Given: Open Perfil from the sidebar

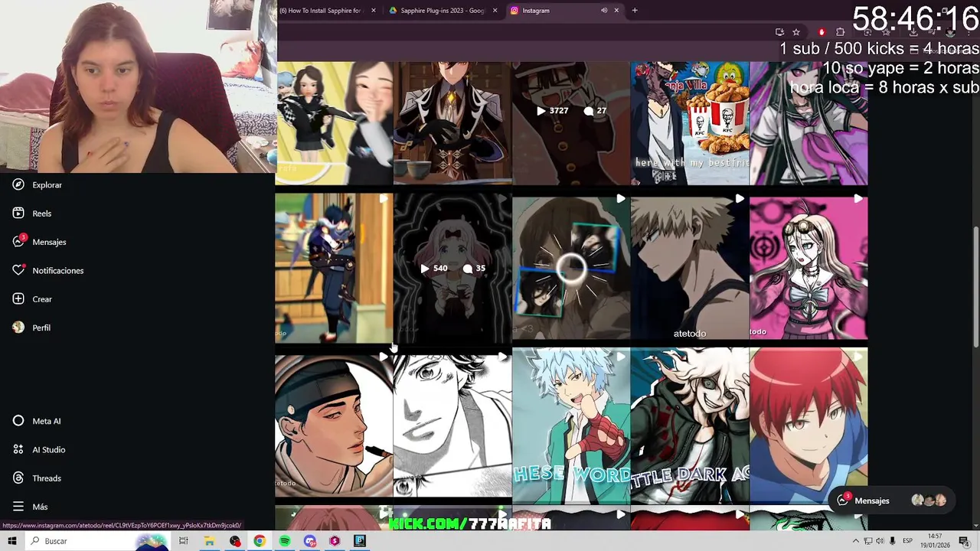Looking at the screenshot, I should [x=32, y=328].
